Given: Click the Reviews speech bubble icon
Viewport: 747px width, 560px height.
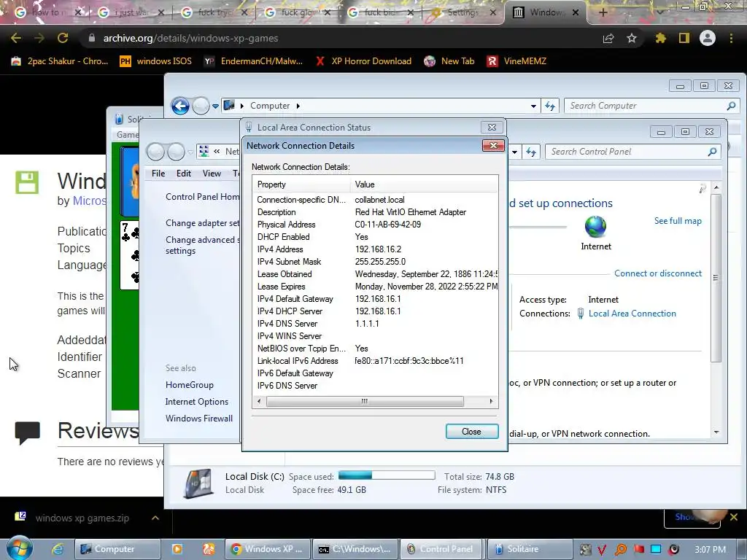Looking at the screenshot, I should click(27, 432).
